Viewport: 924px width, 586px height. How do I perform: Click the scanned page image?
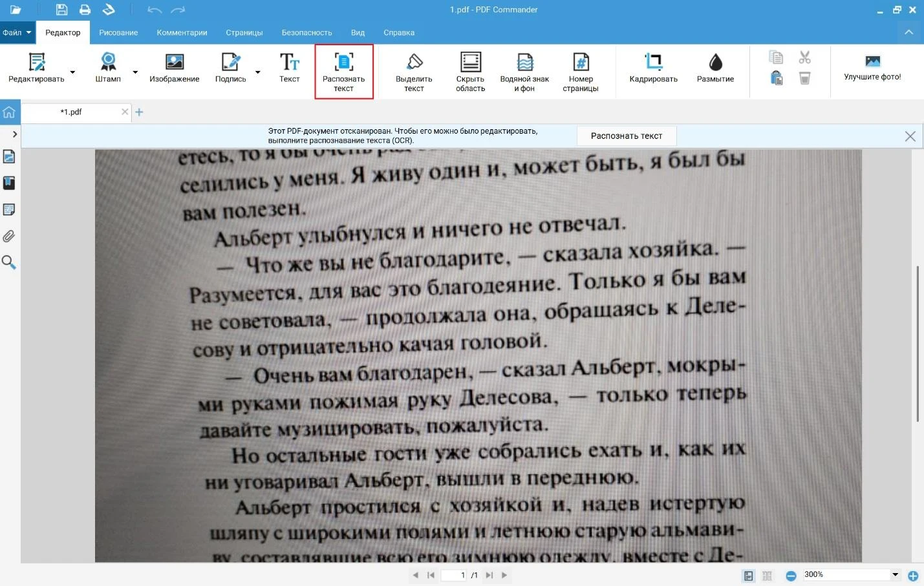point(478,355)
